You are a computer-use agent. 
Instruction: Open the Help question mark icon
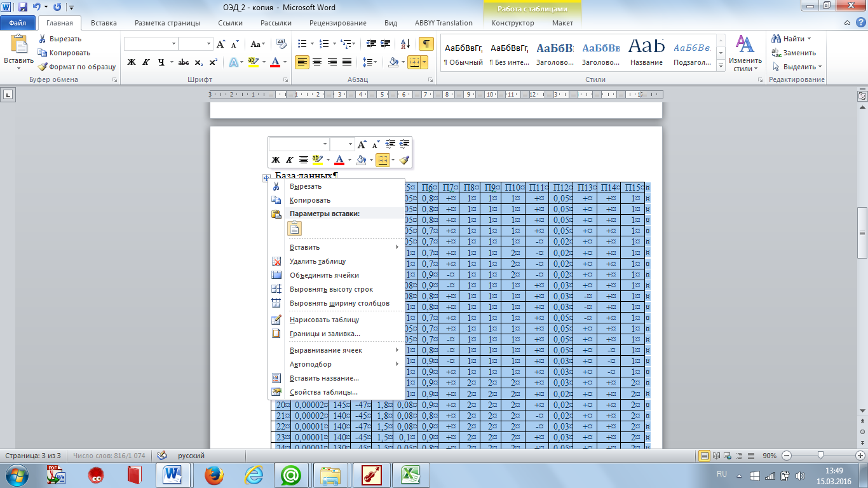click(861, 23)
